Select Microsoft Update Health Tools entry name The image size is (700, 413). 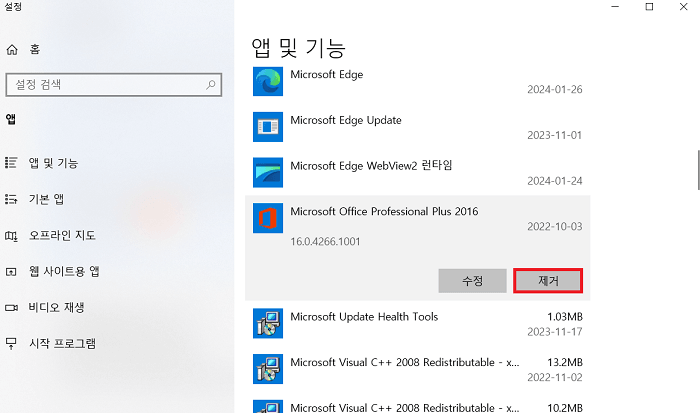(364, 317)
